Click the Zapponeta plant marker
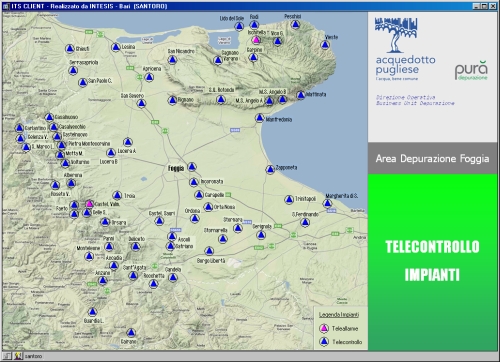 (x=270, y=169)
